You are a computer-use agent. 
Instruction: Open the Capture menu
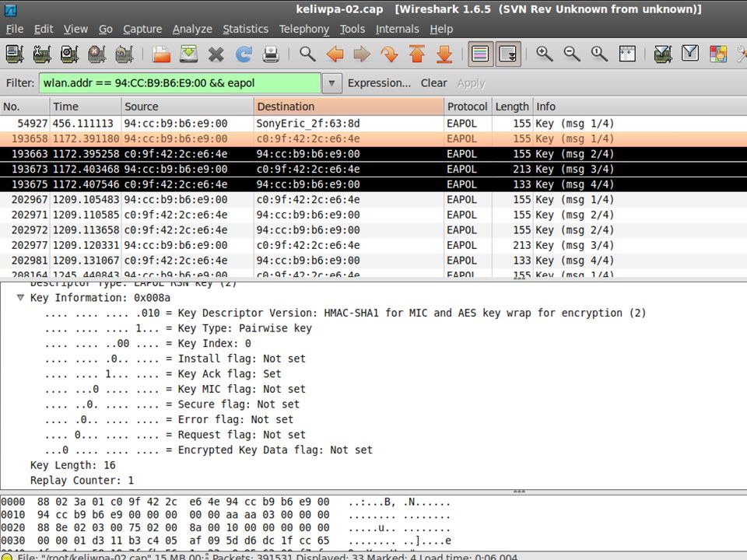(142, 29)
